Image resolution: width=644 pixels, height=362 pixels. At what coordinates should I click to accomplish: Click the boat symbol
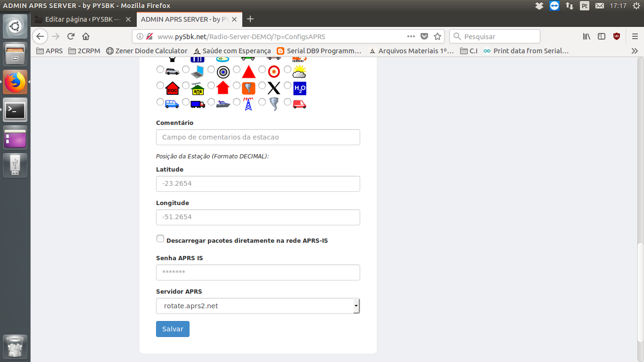(x=223, y=104)
